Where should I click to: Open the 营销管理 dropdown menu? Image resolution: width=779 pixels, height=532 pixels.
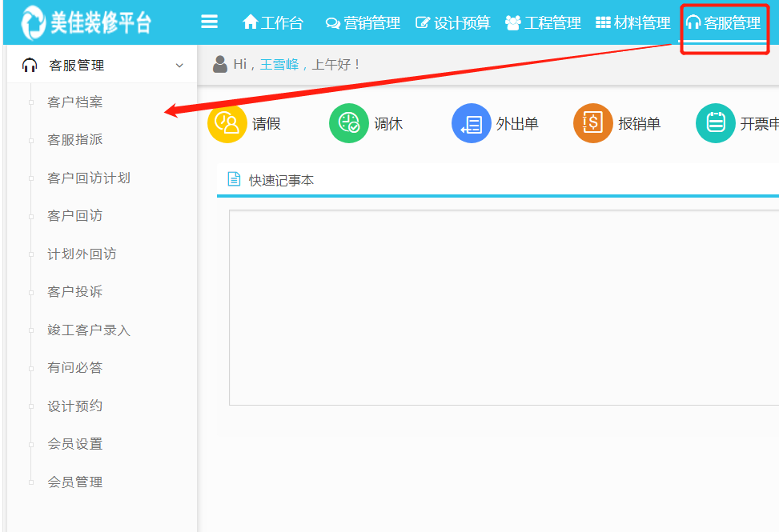click(364, 22)
